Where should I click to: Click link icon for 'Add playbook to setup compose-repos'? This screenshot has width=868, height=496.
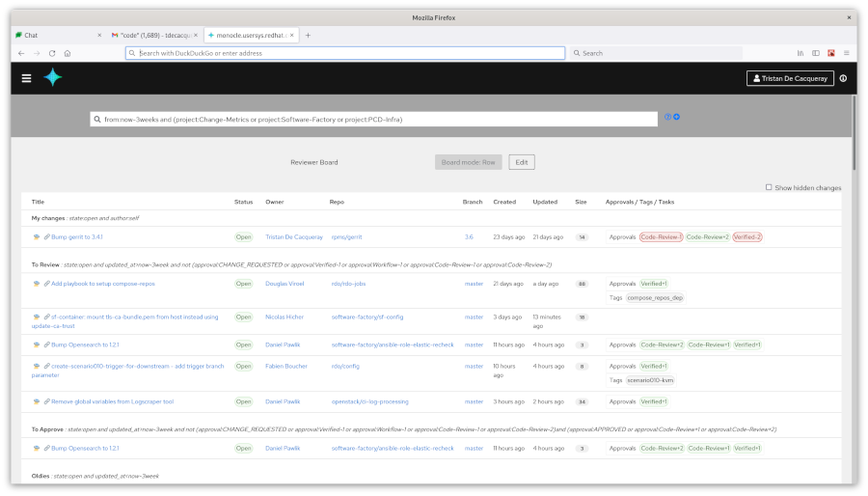pyautogui.click(x=46, y=284)
